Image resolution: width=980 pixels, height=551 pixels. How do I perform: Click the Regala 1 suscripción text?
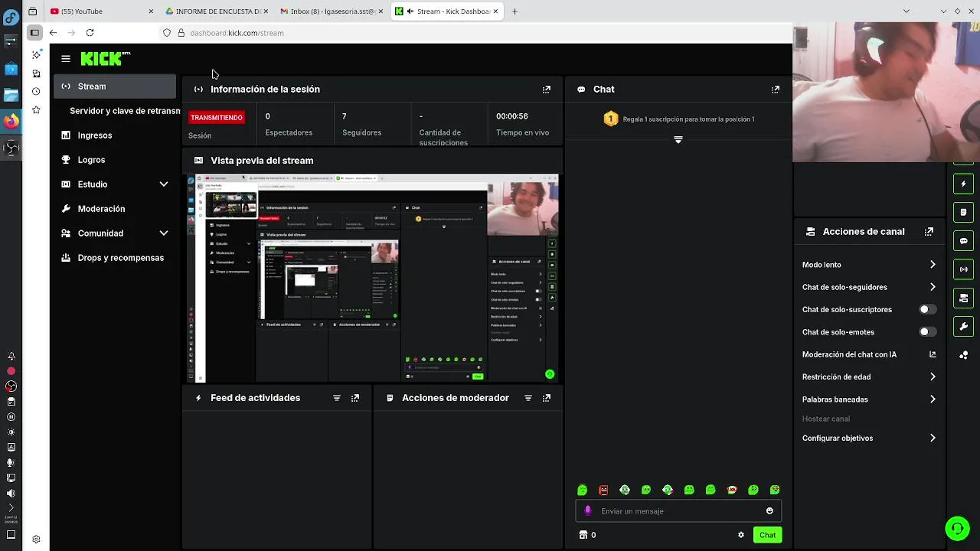coord(688,119)
